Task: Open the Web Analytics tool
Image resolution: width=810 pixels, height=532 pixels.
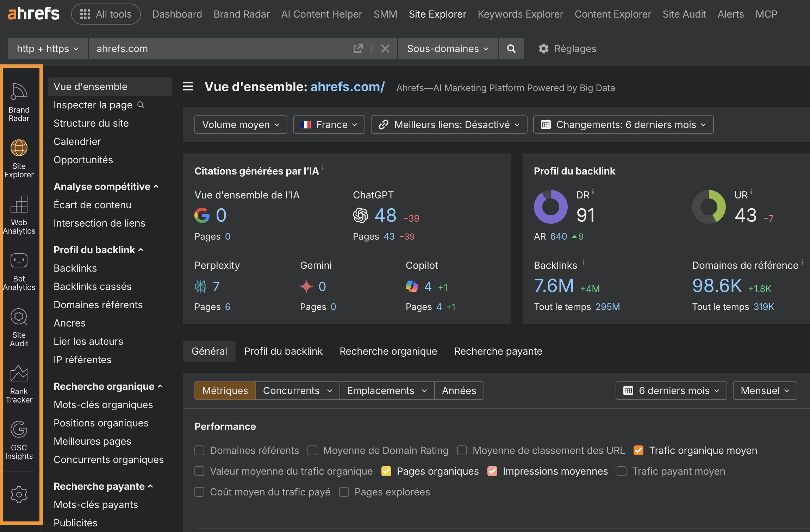Action: click(19, 215)
